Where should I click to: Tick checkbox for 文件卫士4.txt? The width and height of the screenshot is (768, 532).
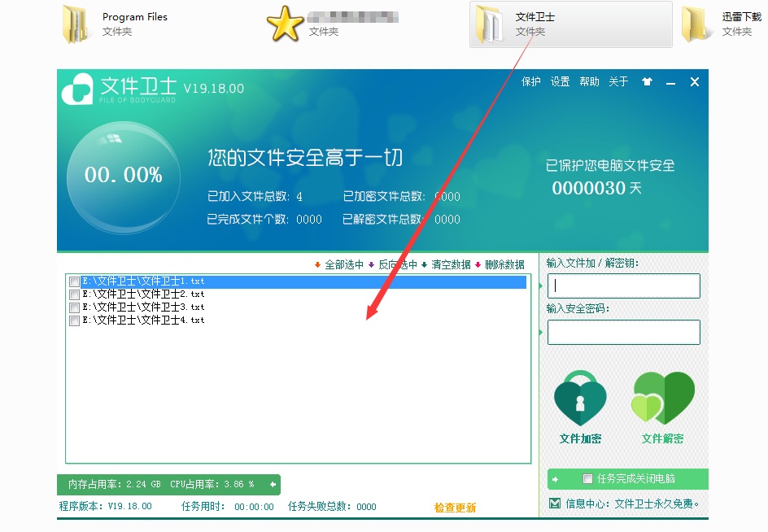(x=75, y=321)
